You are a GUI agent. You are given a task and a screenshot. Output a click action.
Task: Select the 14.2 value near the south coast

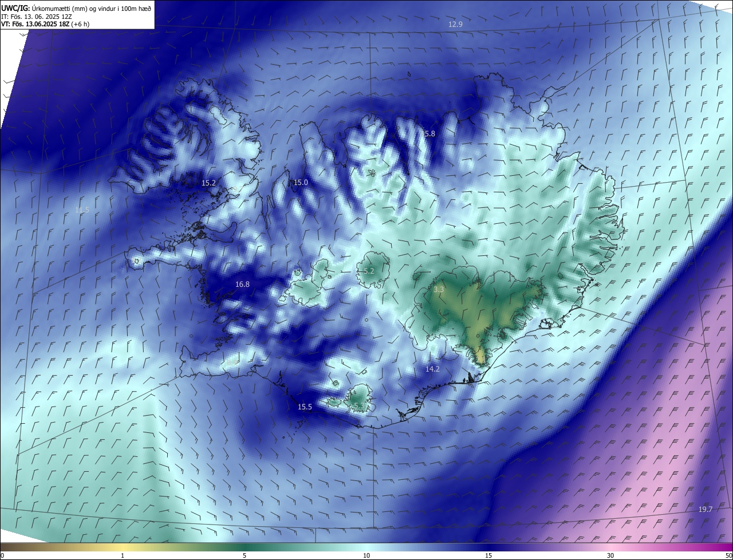(x=432, y=369)
